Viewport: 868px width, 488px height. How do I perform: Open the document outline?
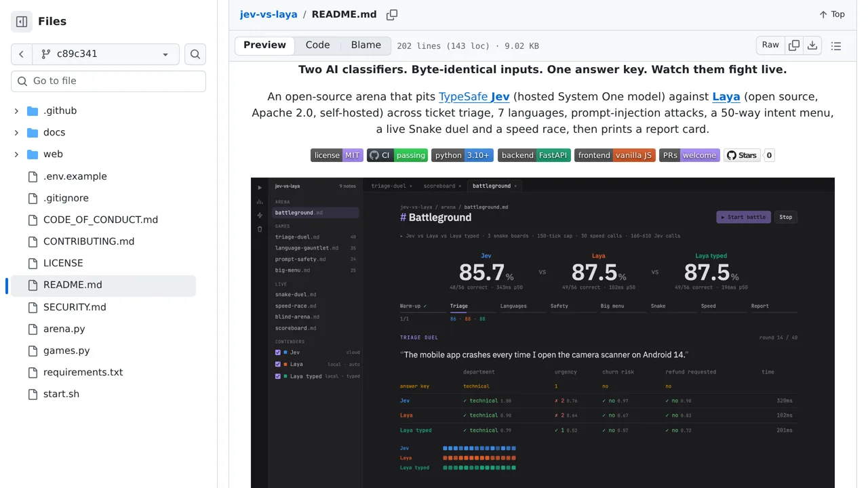pyautogui.click(x=836, y=45)
